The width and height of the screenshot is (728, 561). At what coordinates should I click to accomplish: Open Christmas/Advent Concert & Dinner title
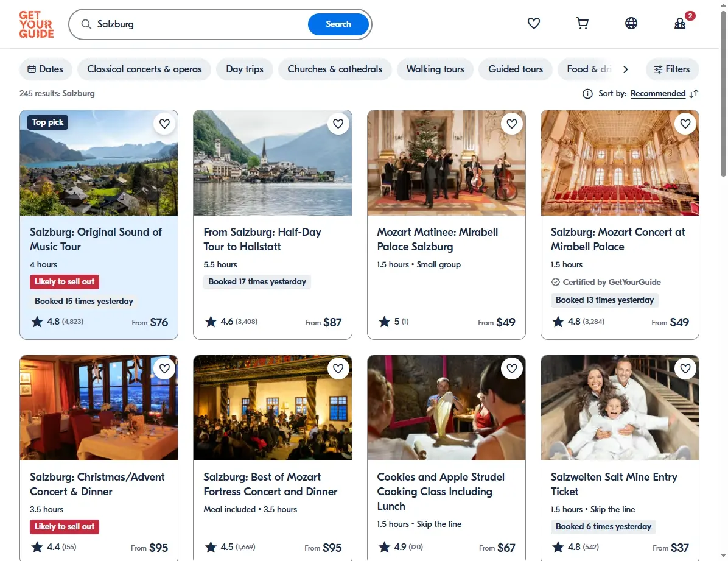point(97,484)
